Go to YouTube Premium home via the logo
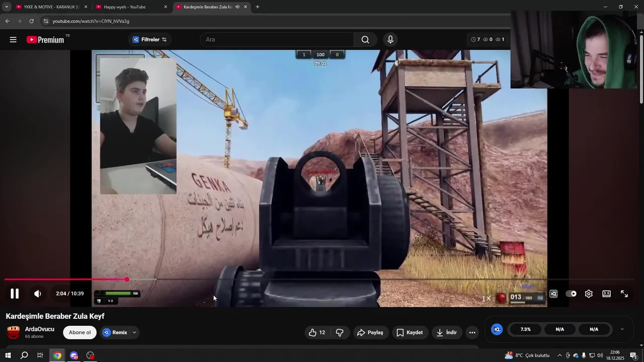Screen dimensions: 644x362 pos(45,40)
